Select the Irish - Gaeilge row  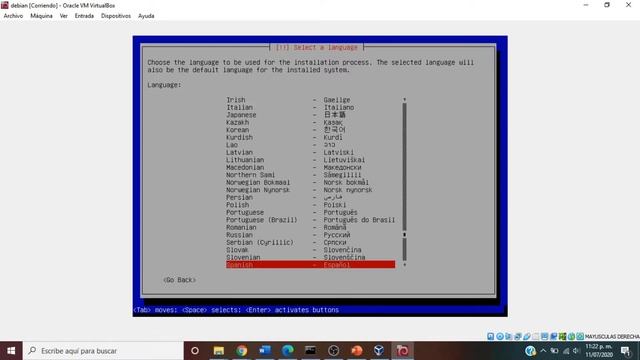(311, 100)
